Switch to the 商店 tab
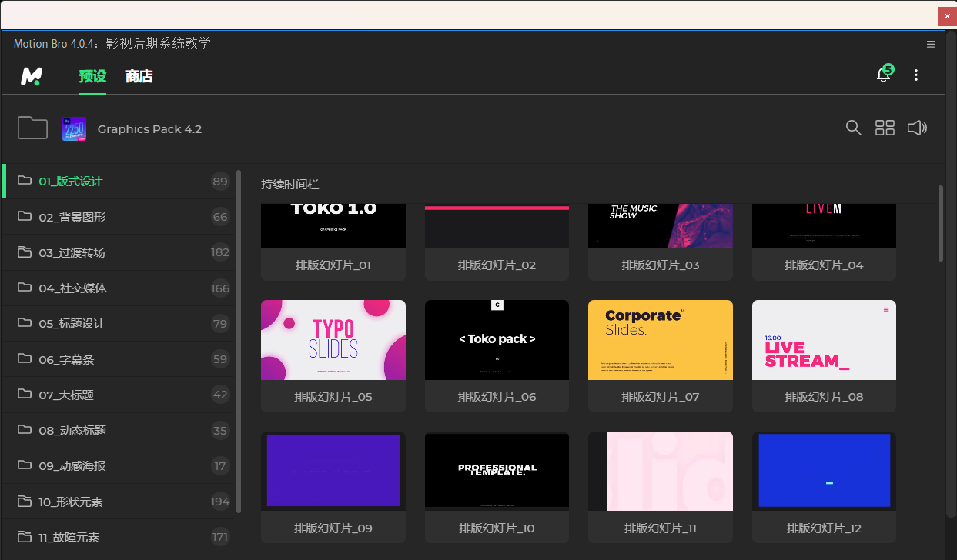 (139, 76)
